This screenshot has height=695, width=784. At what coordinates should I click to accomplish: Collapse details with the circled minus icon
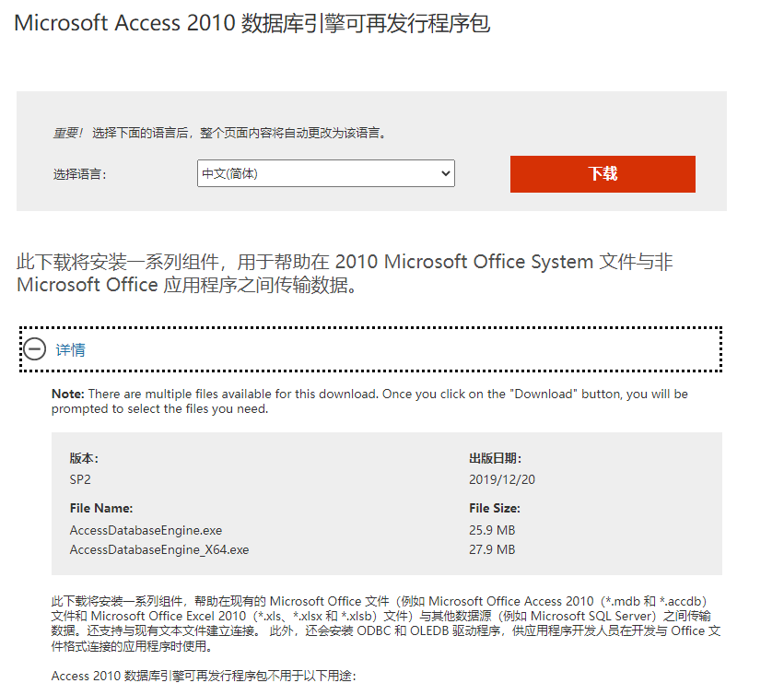pyautogui.click(x=34, y=348)
